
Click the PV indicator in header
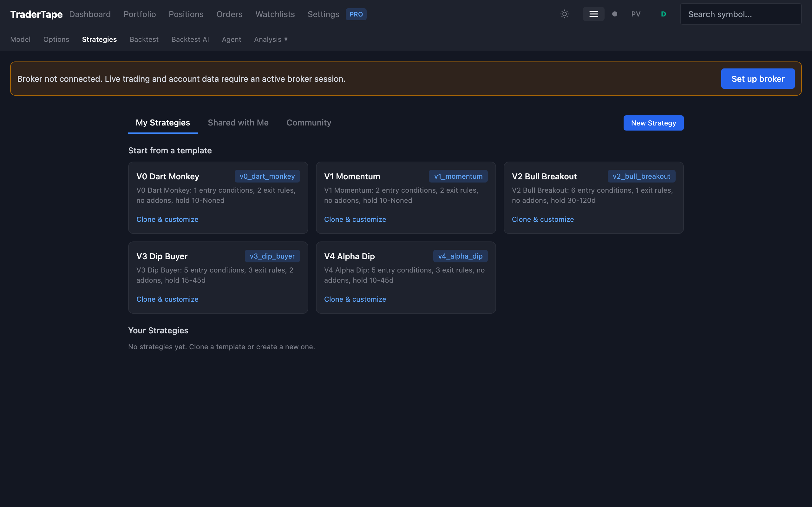636,14
